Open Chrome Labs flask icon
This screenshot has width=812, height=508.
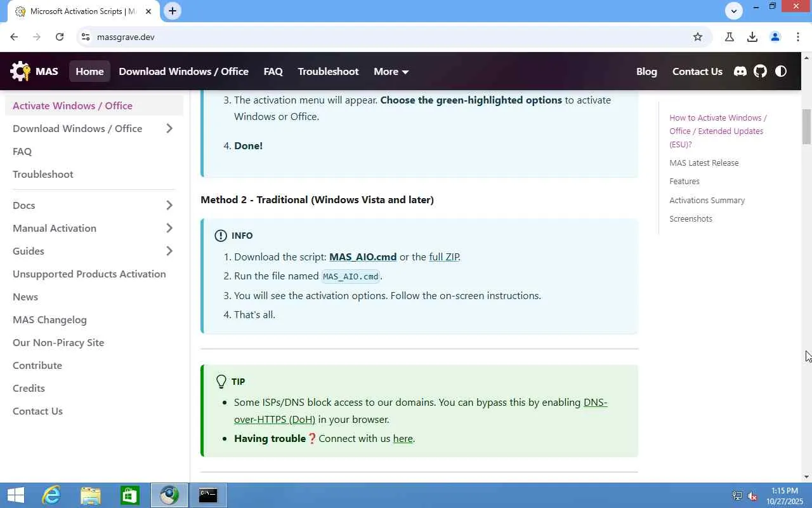point(730,37)
